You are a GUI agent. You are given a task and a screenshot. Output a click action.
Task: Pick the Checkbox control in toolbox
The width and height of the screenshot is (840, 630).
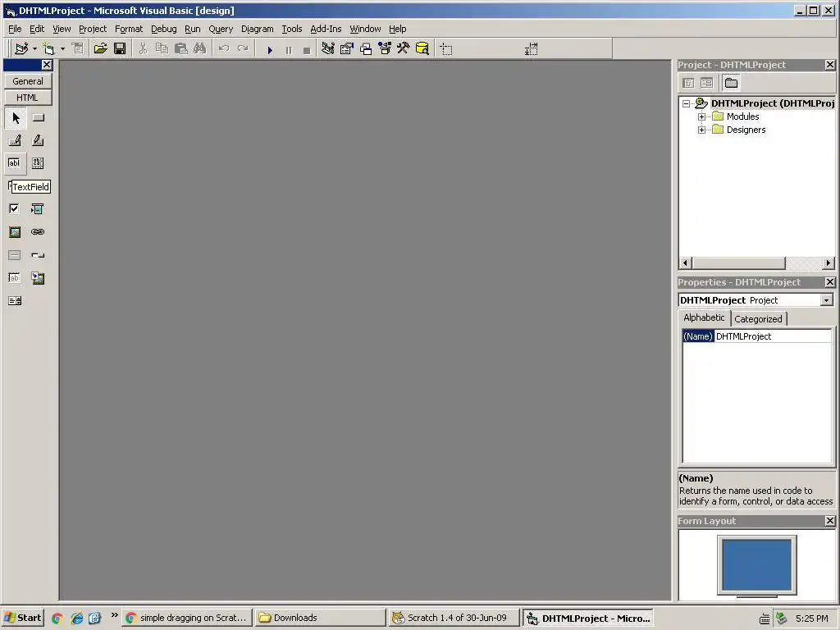coord(15,208)
